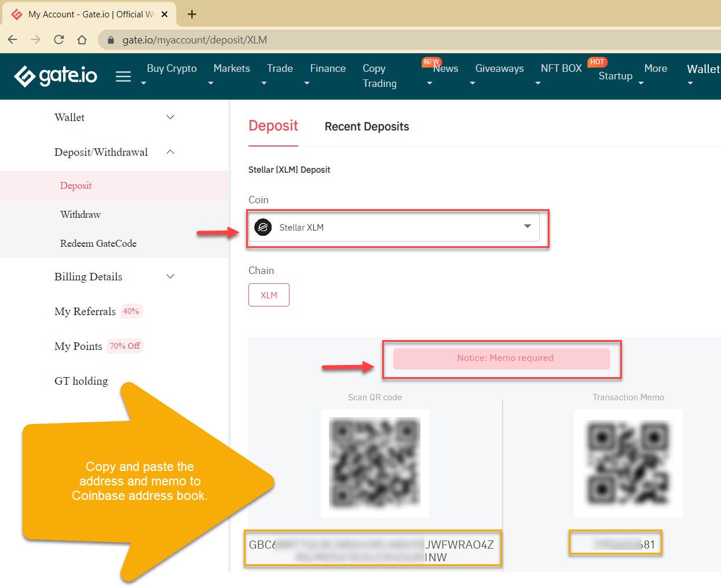The width and height of the screenshot is (721, 588).
Task: Open the Finance menu
Action: (328, 68)
